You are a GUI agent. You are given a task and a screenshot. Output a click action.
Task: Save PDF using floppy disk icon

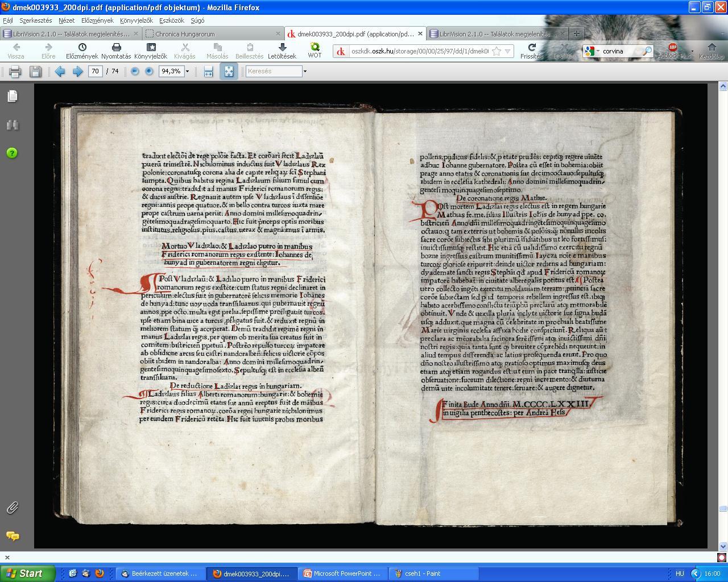tap(35, 71)
